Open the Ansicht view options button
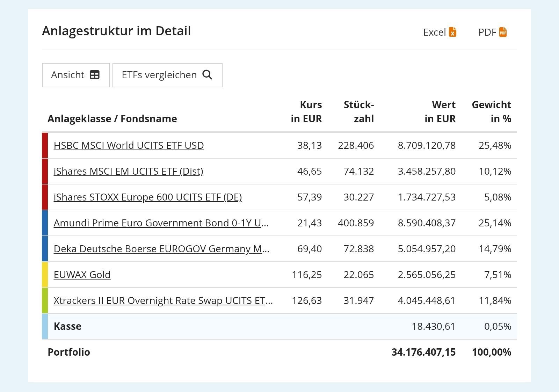Viewport: 559px width, 392px height. tap(76, 75)
